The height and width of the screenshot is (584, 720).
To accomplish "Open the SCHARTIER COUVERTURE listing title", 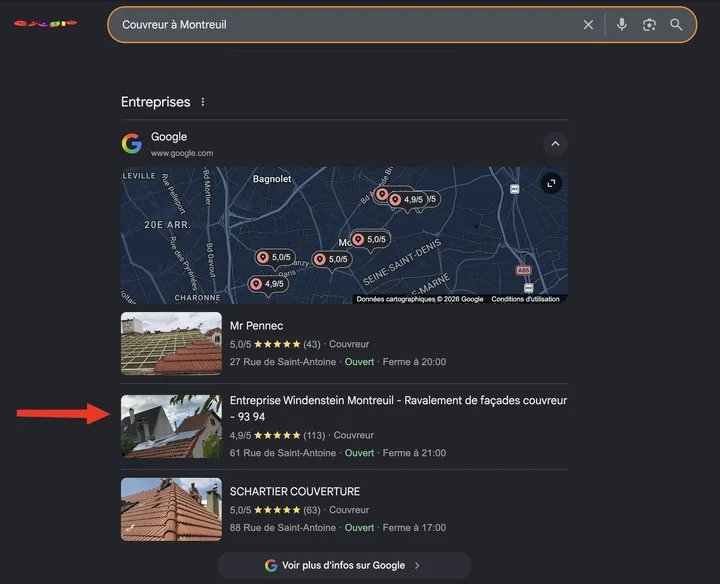I will point(294,491).
